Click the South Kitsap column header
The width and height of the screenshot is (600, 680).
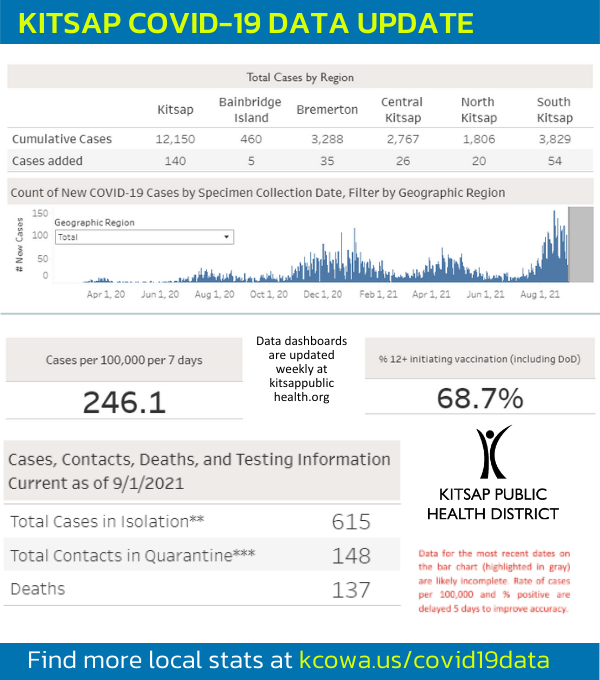point(553,108)
